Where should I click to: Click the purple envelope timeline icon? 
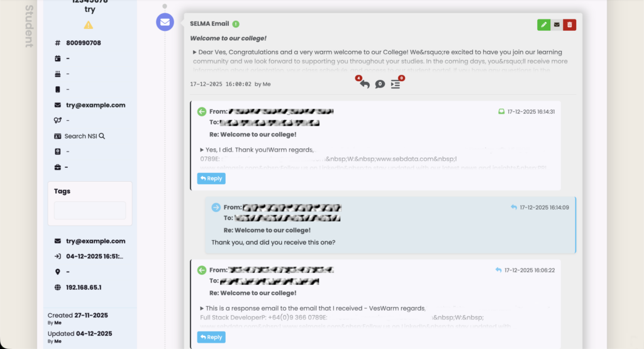pyautogui.click(x=165, y=22)
